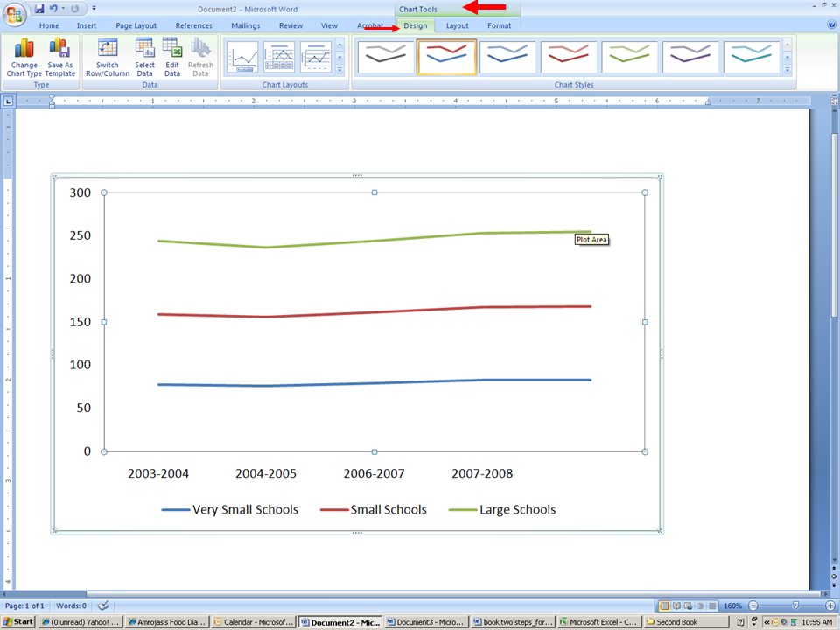
Task: Open the Undo history dropdown arrow
Action: pos(63,9)
